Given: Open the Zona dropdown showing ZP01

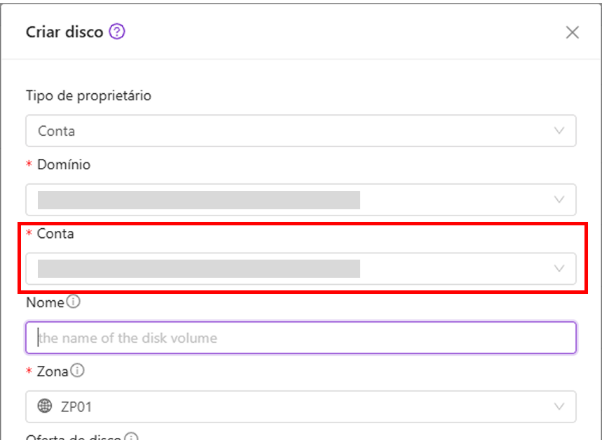Looking at the screenshot, I should pos(301,407).
